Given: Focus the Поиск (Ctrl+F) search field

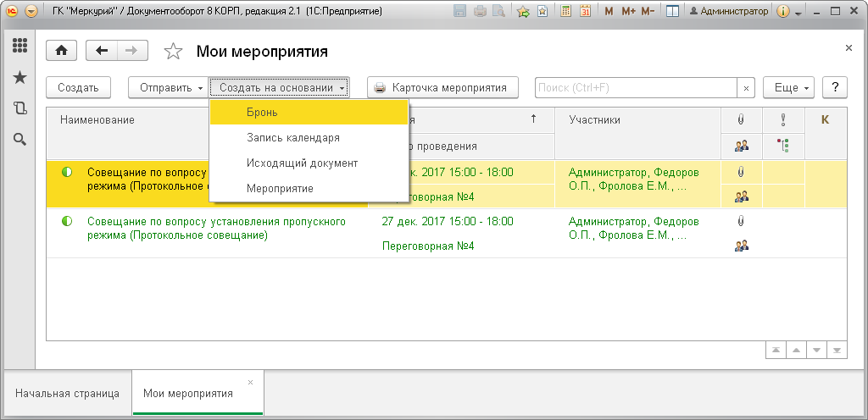Looking at the screenshot, I should coord(636,87).
